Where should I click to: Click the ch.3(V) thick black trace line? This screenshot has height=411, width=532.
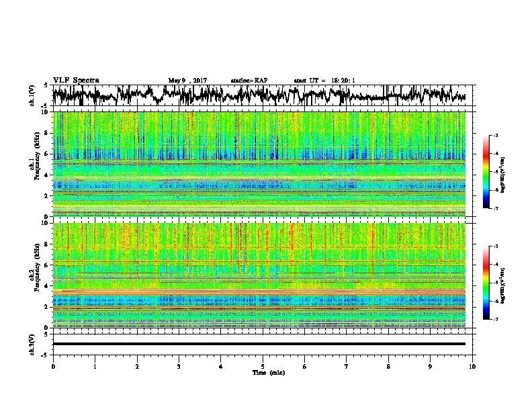click(259, 344)
